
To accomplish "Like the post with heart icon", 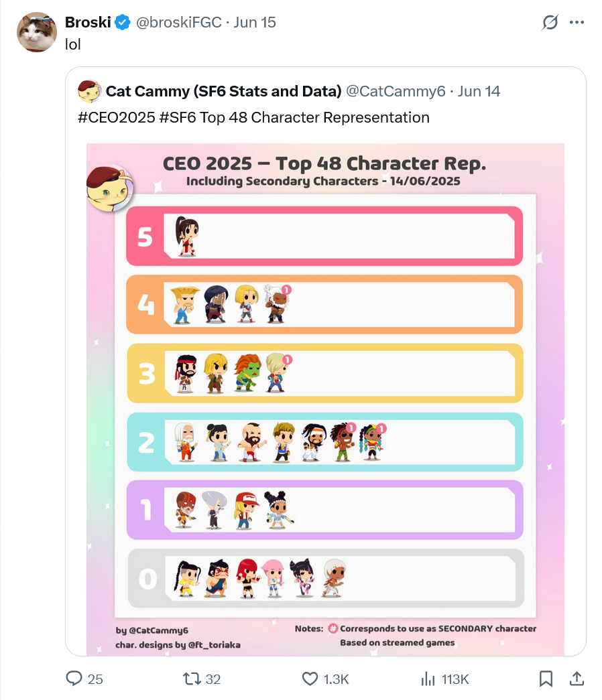I will click(310, 679).
